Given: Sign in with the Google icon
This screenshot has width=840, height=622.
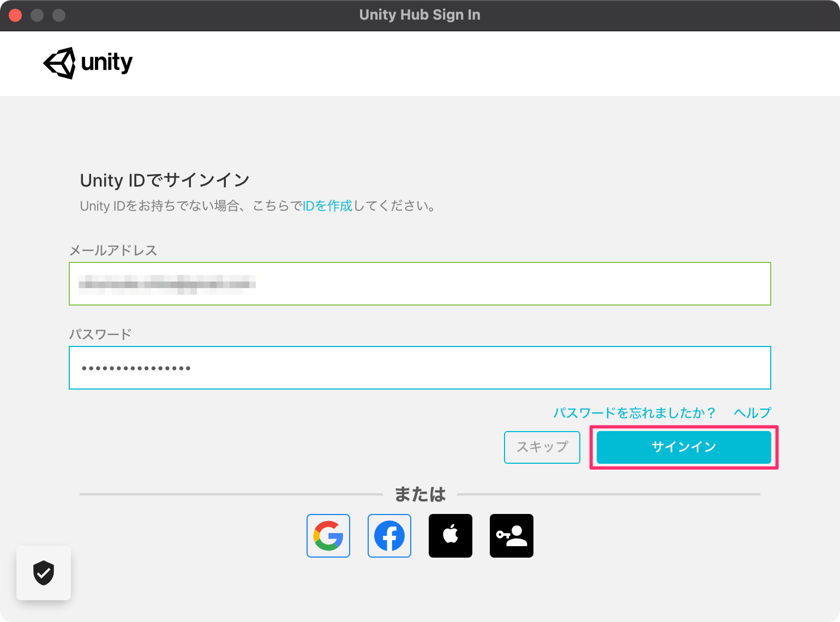Looking at the screenshot, I should pos(328,536).
